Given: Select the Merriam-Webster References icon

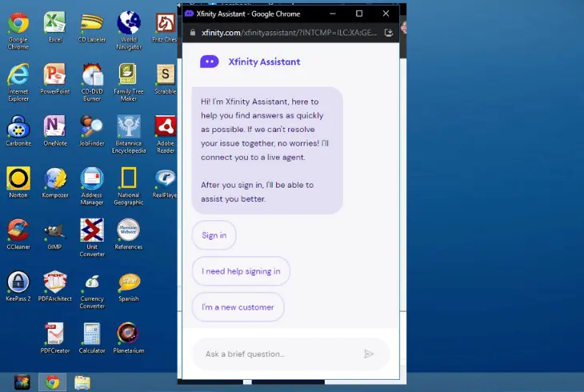Looking at the screenshot, I should (129, 234).
